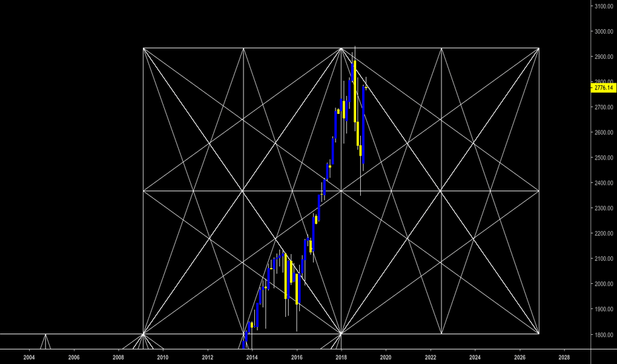Click the 3000.00 price axis label
Viewport: 617px width, 364px height.
coord(604,32)
